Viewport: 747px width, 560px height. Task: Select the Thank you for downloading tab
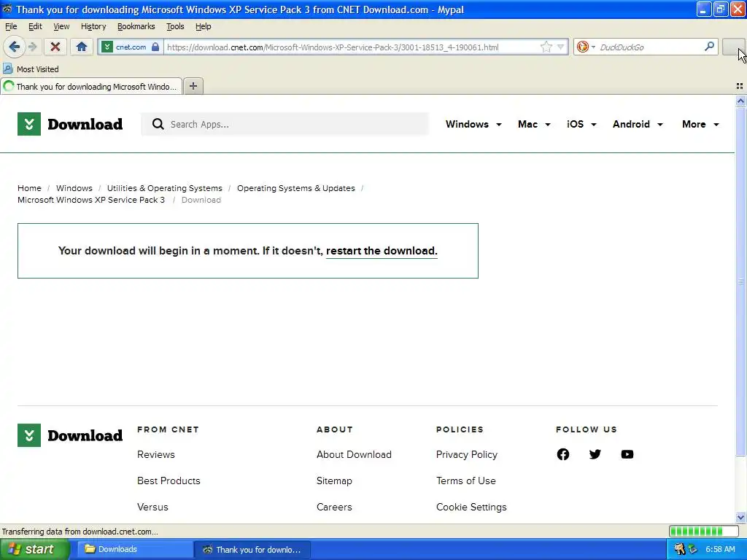point(91,86)
